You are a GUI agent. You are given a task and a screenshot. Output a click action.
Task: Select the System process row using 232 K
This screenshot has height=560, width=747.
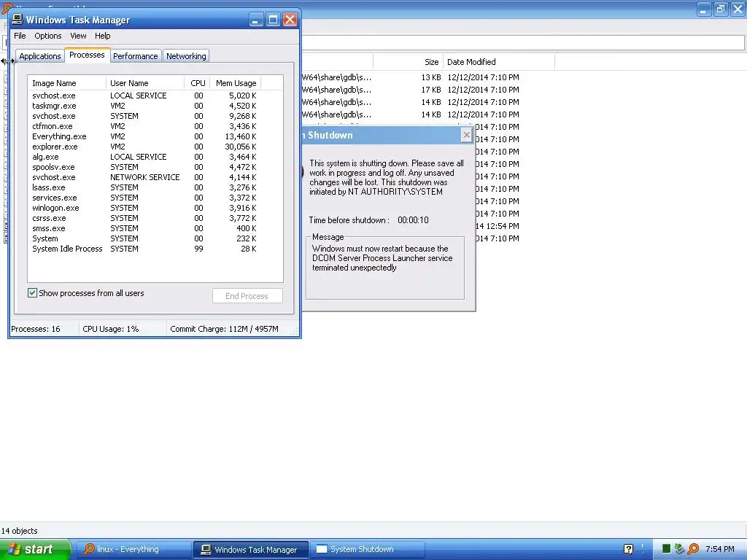[x=144, y=238]
